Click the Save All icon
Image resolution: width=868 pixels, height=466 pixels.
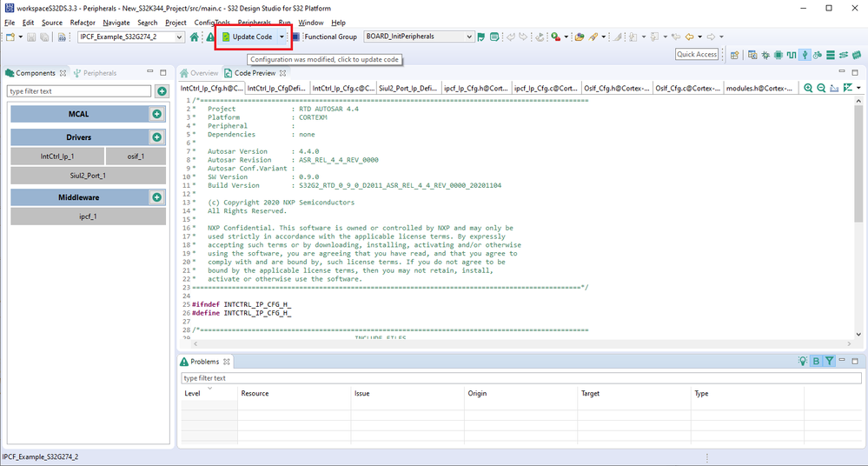point(44,37)
